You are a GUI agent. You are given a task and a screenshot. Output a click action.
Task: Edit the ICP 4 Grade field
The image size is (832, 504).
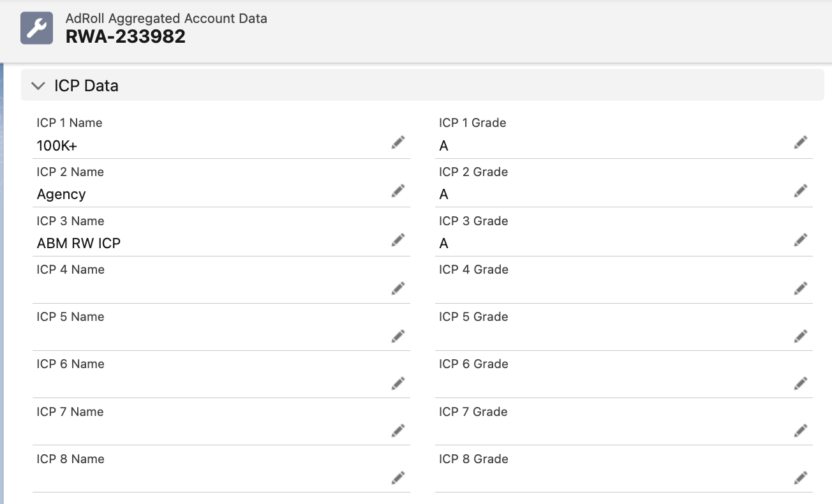(x=800, y=288)
